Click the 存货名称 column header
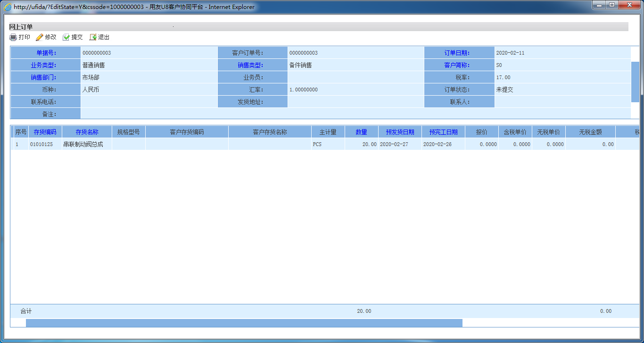Screen dimensions: 644x343 tap(87, 132)
